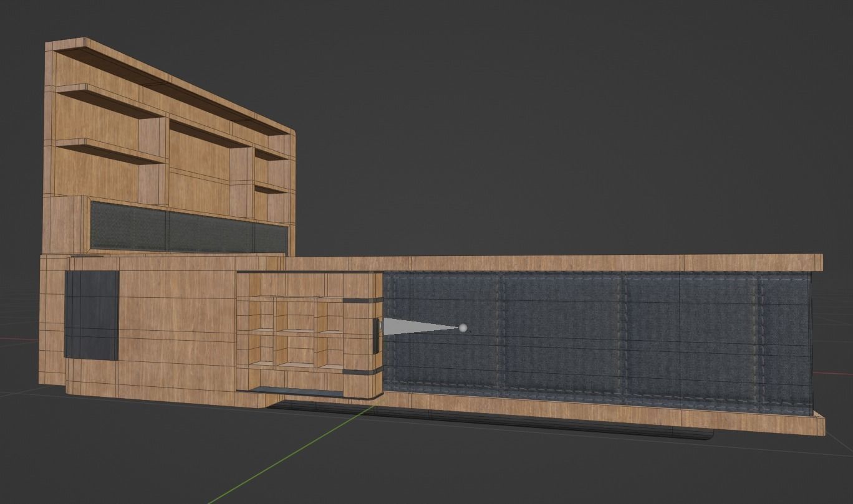Select the dark rectangular panel on the left cabinet

point(92,315)
